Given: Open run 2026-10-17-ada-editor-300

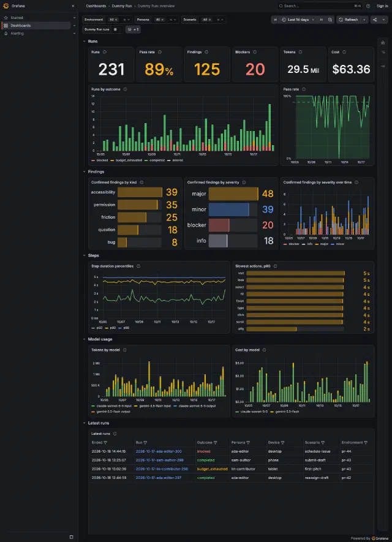Looking at the screenshot, I should (159, 451).
